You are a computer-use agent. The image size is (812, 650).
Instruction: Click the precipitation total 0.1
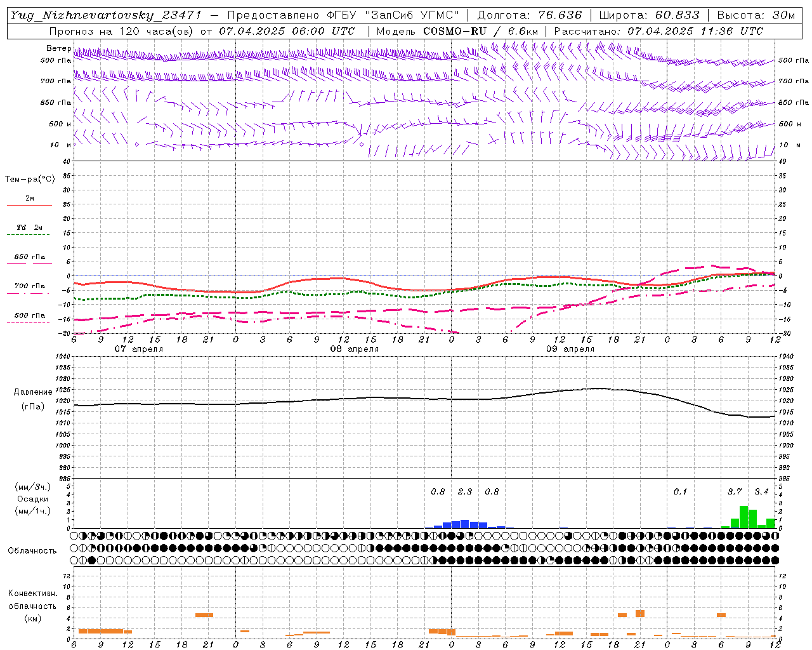(x=680, y=492)
